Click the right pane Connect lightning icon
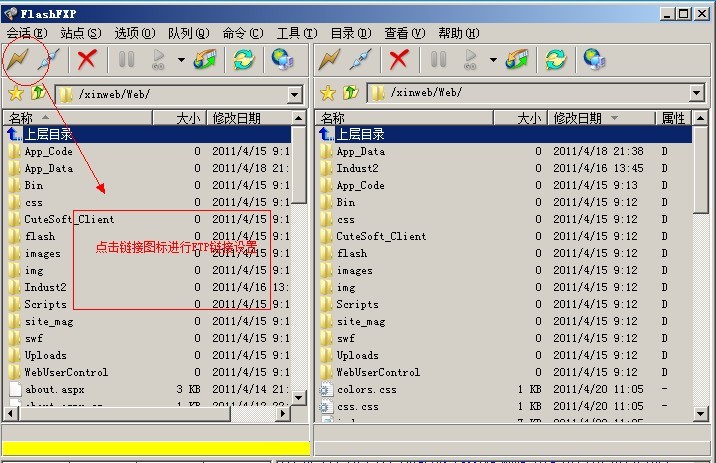Screen dimensions: 716x463 point(330,59)
